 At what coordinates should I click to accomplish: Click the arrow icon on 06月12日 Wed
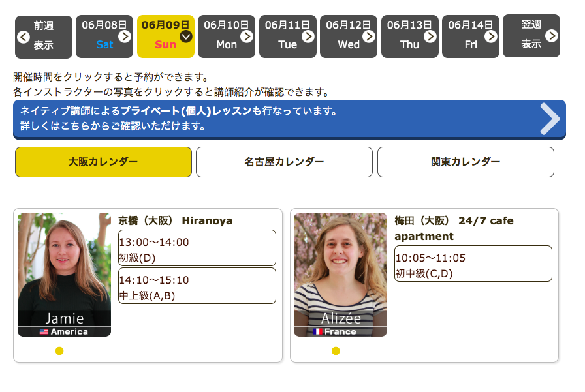(369, 37)
